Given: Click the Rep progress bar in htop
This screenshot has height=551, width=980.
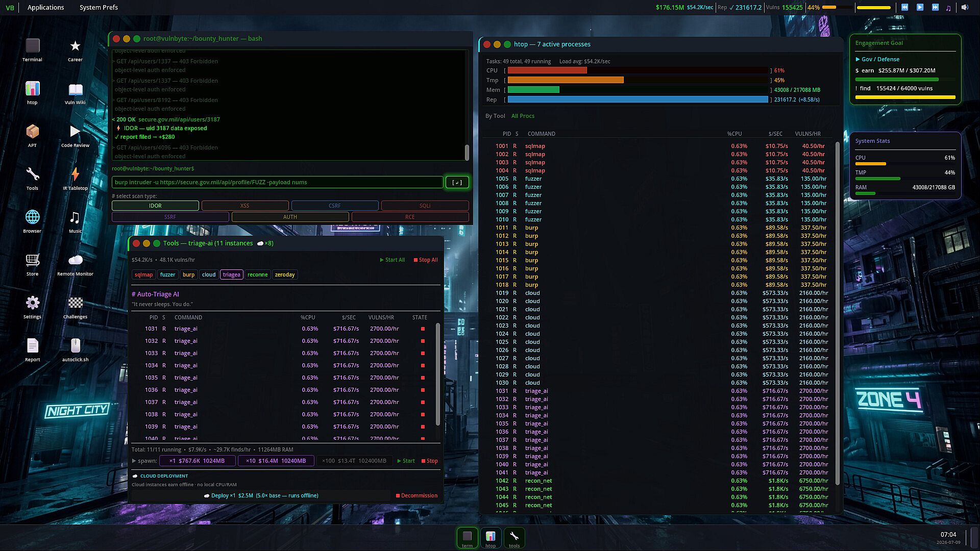Looking at the screenshot, I should [x=638, y=99].
